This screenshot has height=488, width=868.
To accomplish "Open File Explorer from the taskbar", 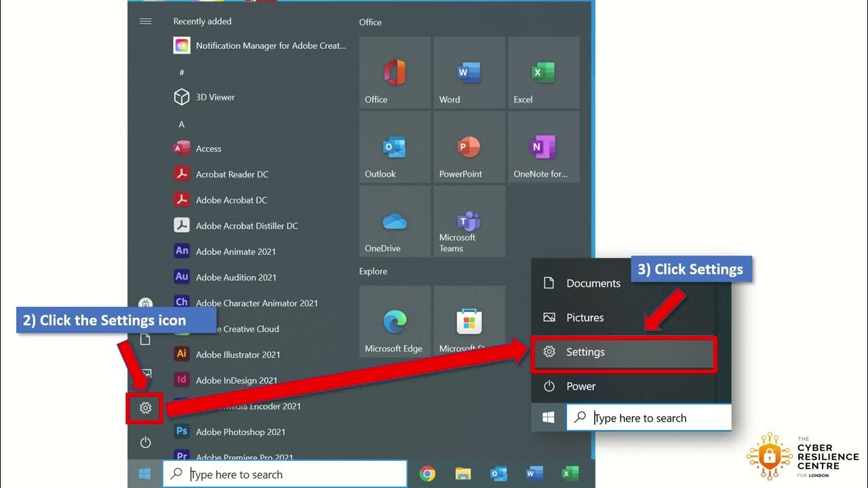I will click(463, 474).
